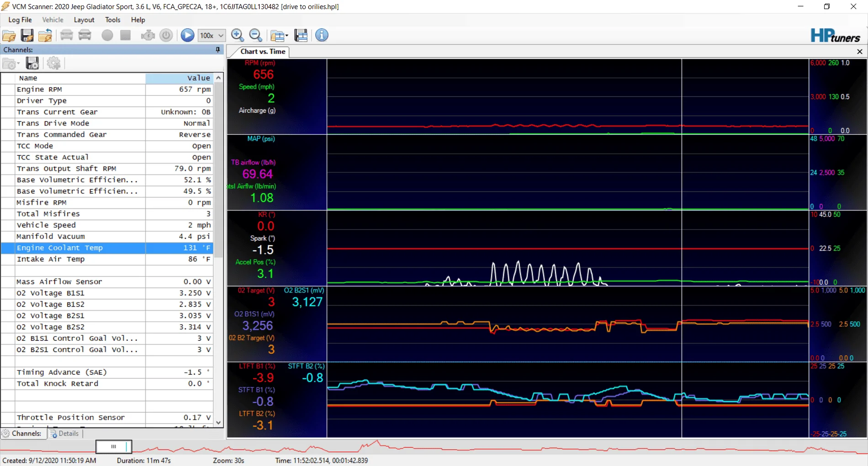Open the channels folder config dropdown
Screen dimensions: 868x466
(11, 64)
